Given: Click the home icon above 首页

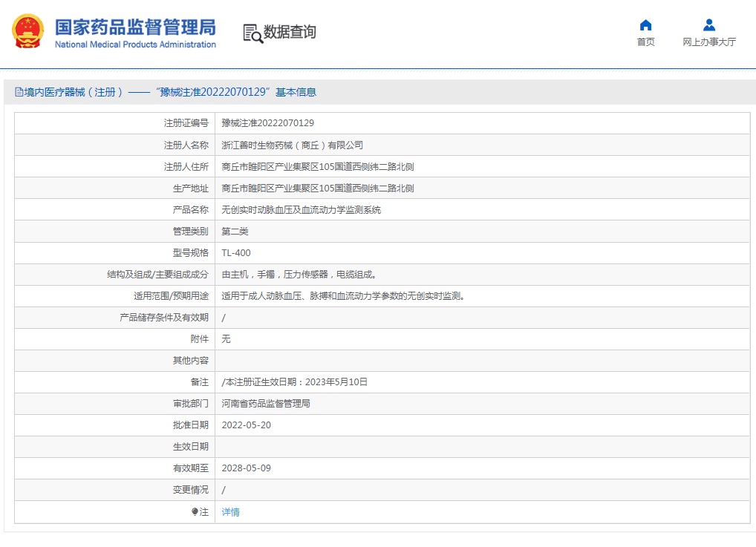Looking at the screenshot, I should [645, 24].
